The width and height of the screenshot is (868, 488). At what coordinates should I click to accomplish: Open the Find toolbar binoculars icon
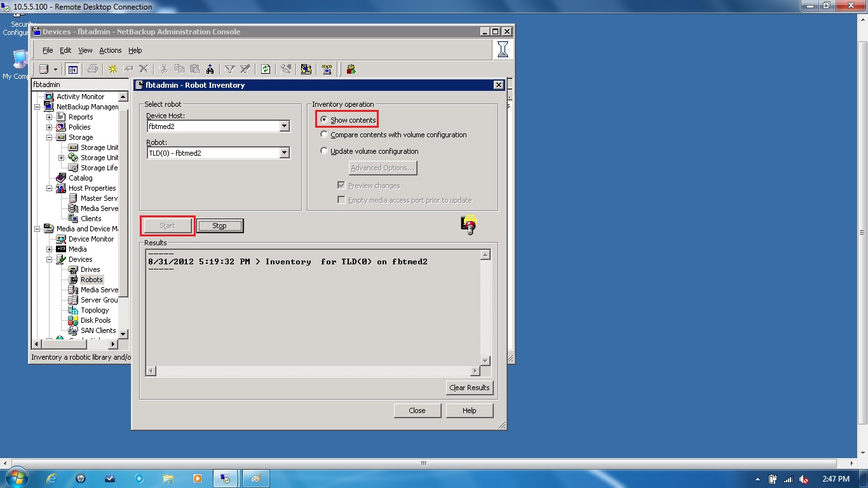210,69
